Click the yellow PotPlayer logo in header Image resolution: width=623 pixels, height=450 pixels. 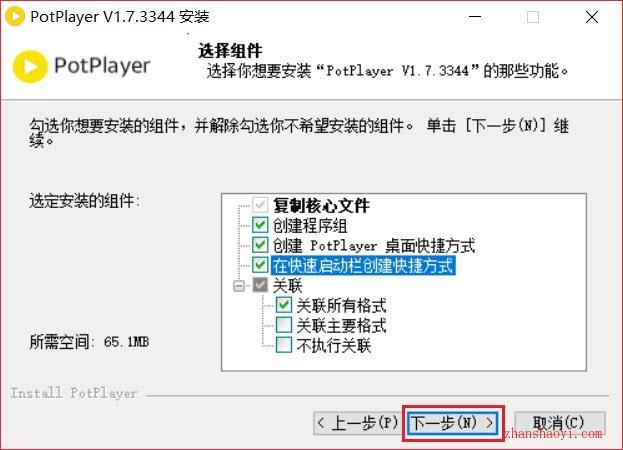click(30, 66)
